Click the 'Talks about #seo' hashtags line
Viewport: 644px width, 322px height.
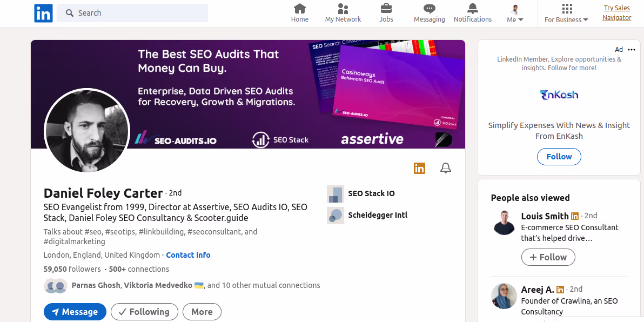click(x=150, y=237)
